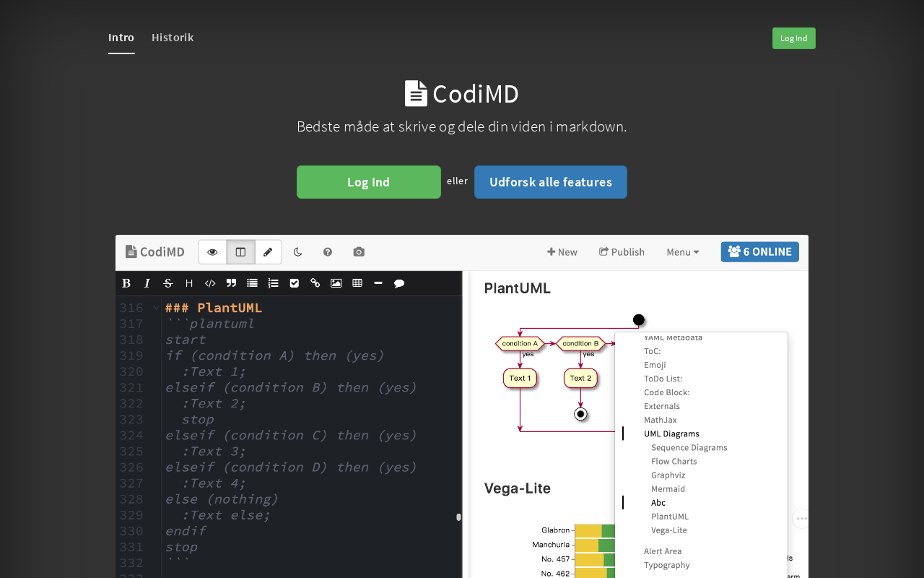Click the large green Log Ind button
This screenshot has width=924, height=578.
(x=369, y=182)
